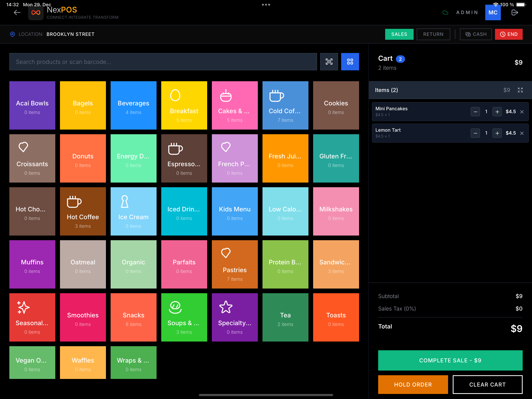Viewport: 532px width, 399px height.
Task: Click the NexPOS infinity logo
Action: (36, 12)
